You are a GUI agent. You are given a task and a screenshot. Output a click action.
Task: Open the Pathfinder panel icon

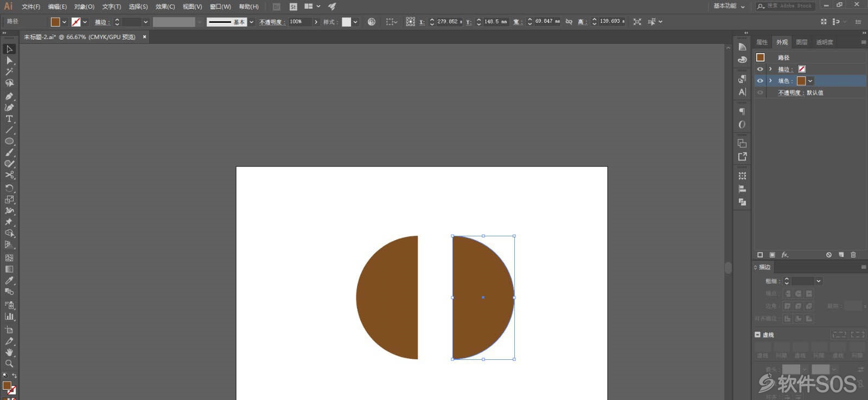pos(742,202)
